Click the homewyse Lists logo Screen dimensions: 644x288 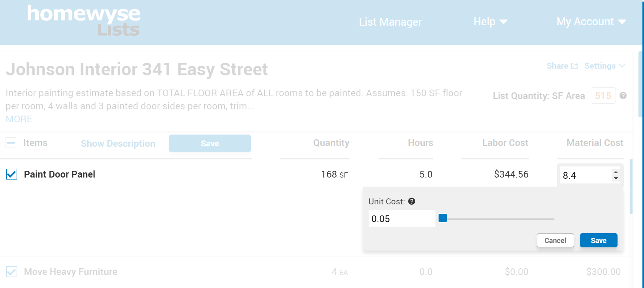(83, 21)
